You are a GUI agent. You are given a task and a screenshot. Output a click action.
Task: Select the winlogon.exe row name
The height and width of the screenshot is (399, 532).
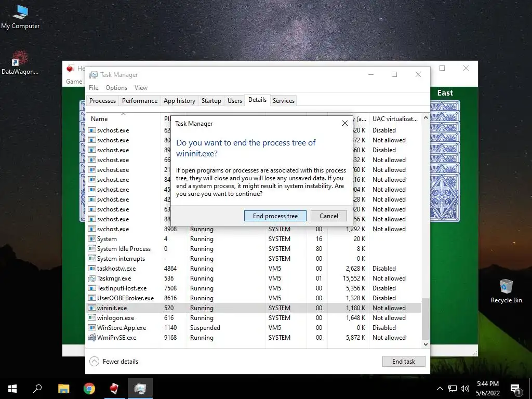click(115, 318)
